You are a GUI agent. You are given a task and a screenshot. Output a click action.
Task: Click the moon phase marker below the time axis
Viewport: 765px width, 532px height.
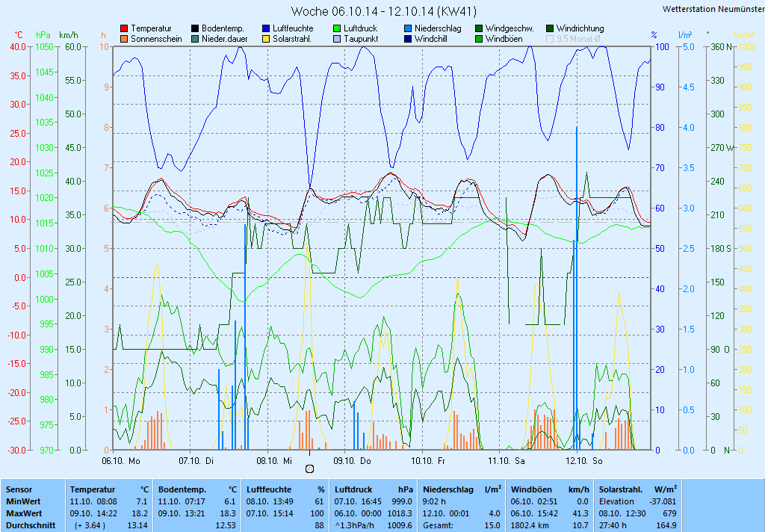[x=309, y=469]
